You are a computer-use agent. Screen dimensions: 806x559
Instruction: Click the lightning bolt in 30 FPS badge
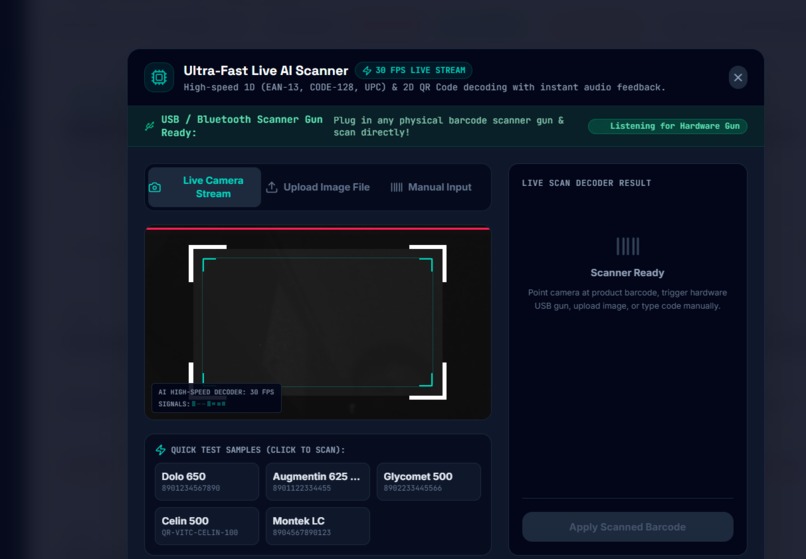coord(367,70)
